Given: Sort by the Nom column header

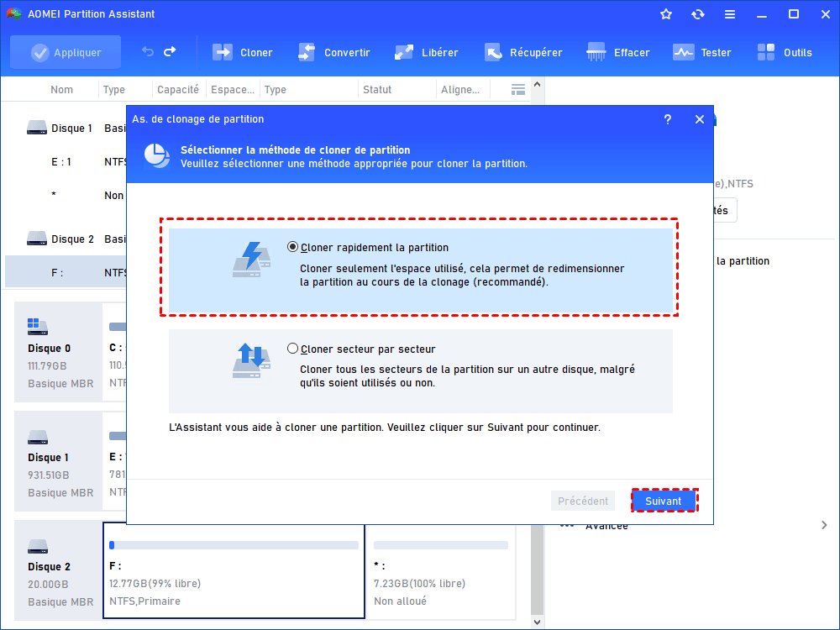Looking at the screenshot, I should point(61,90).
